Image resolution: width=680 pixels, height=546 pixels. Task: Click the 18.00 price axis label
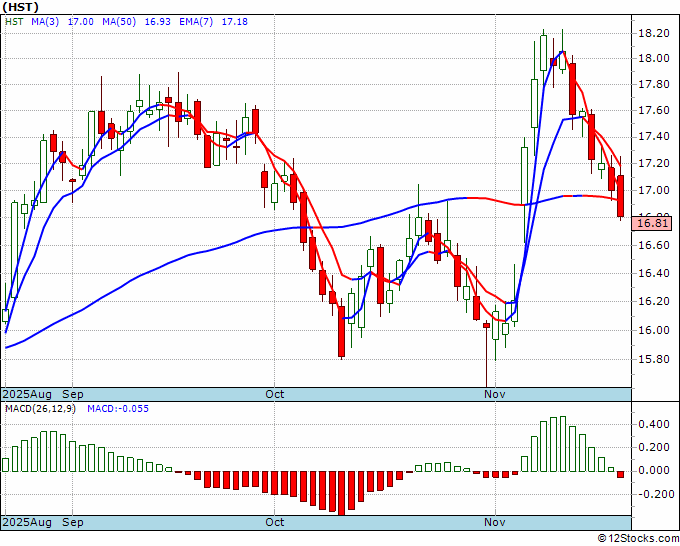point(654,59)
